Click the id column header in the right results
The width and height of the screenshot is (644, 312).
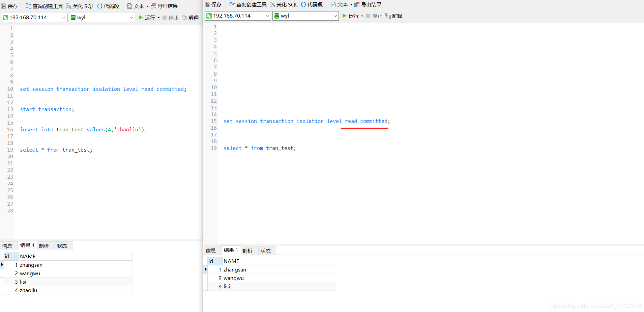click(x=215, y=261)
